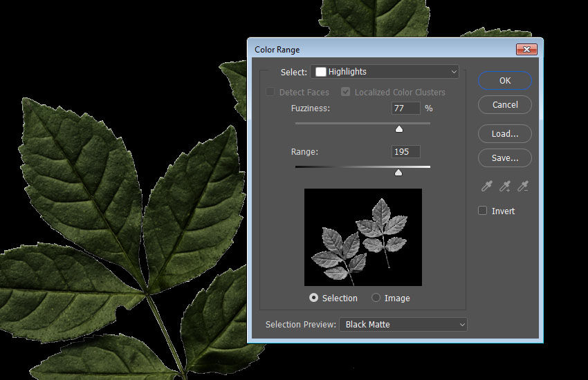
Task: Click the Range: label
Action: (x=304, y=151)
